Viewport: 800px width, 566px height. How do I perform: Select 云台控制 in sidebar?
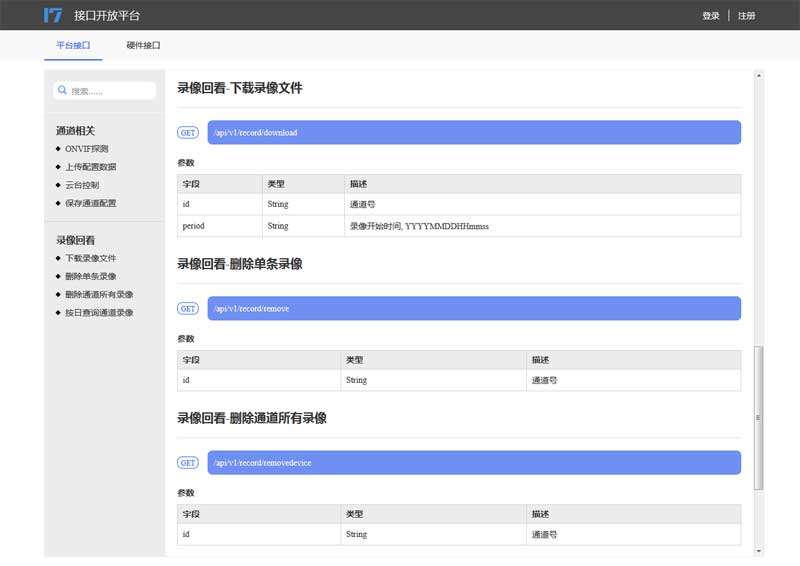point(82,185)
